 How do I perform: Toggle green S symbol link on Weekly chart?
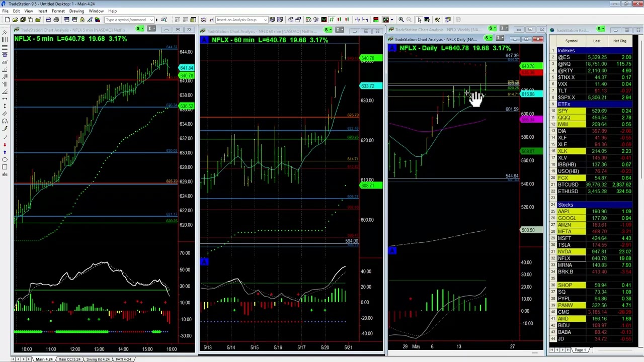pyautogui.click(x=493, y=29)
